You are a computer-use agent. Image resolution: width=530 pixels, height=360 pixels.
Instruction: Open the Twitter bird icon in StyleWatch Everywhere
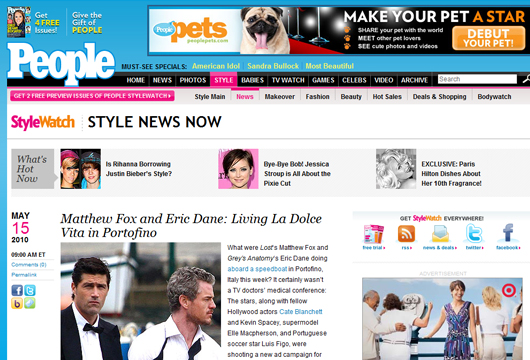point(474,233)
